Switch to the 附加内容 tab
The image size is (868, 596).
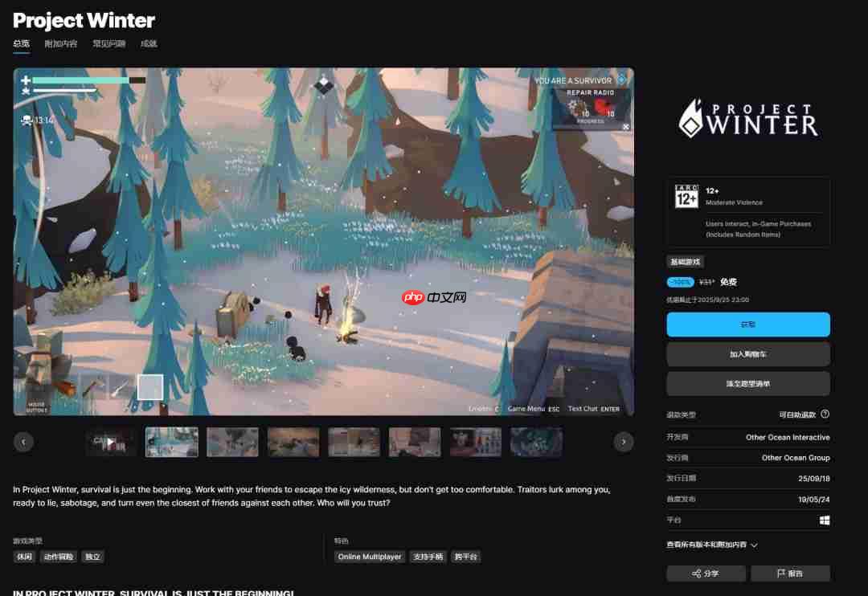pyautogui.click(x=61, y=43)
